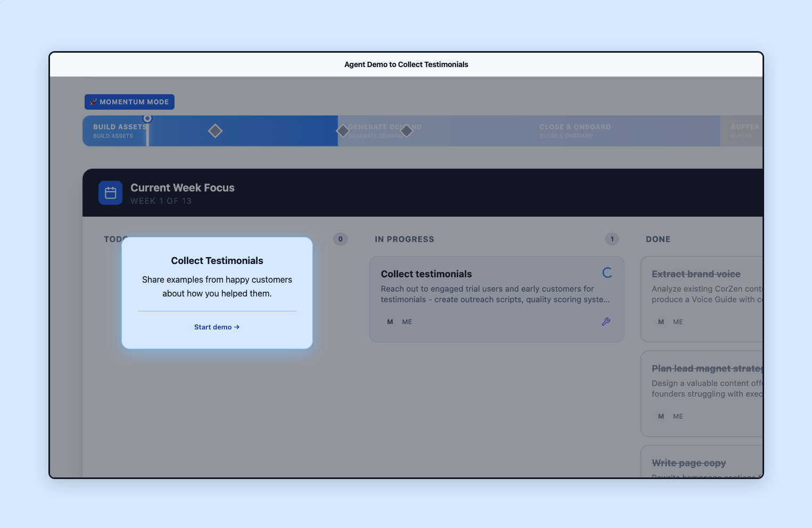
Task: Click the M avatar on Collect testimonials card
Action: coord(390,322)
